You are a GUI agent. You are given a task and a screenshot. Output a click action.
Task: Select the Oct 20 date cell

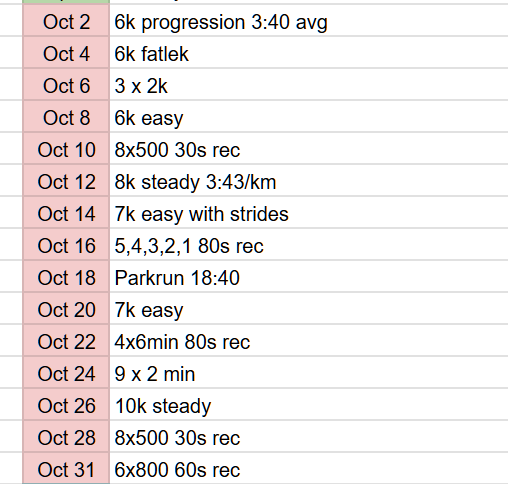(x=66, y=308)
